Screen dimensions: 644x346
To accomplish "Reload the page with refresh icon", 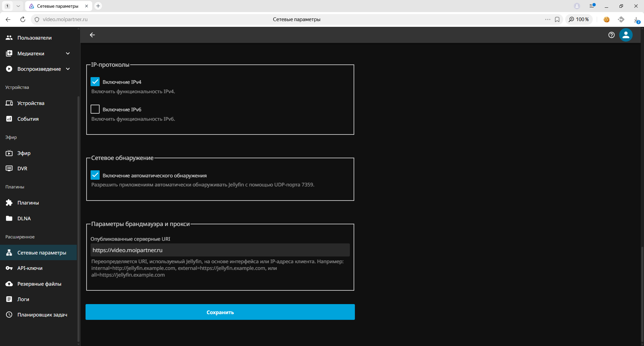I will tap(23, 19).
